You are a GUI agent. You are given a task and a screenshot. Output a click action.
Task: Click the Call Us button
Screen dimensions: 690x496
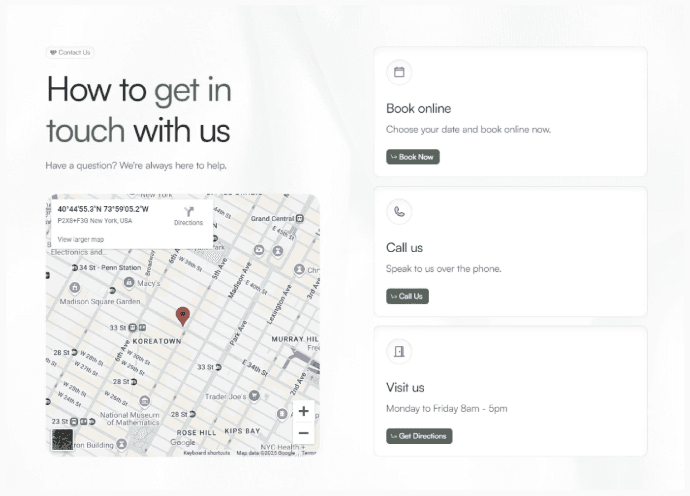[407, 296]
